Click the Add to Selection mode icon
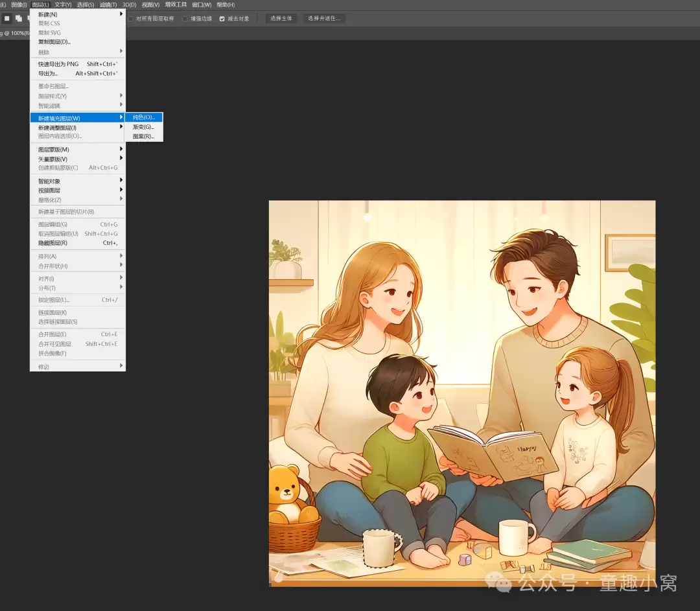Image resolution: width=700 pixels, height=611 pixels. pyautogui.click(x=18, y=18)
